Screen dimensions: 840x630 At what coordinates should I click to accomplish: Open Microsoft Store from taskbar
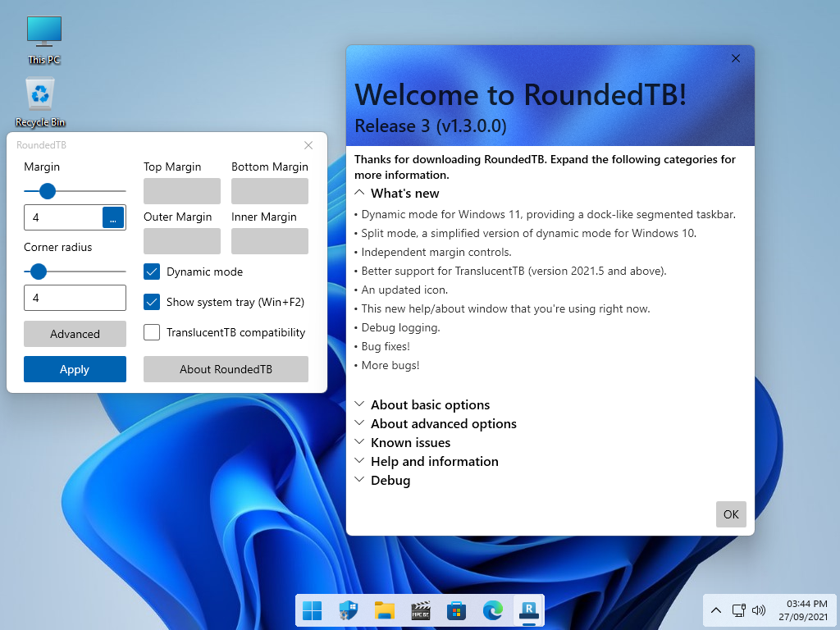(x=456, y=610)
